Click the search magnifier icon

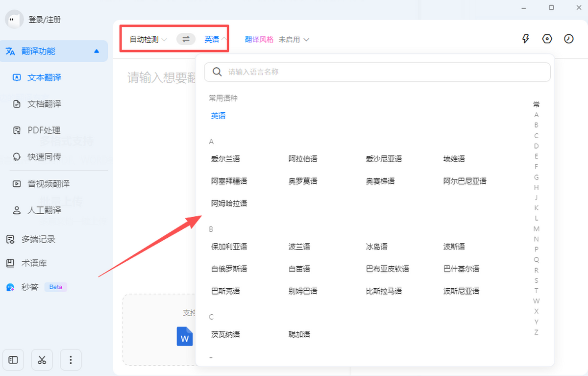pos(218,72)
